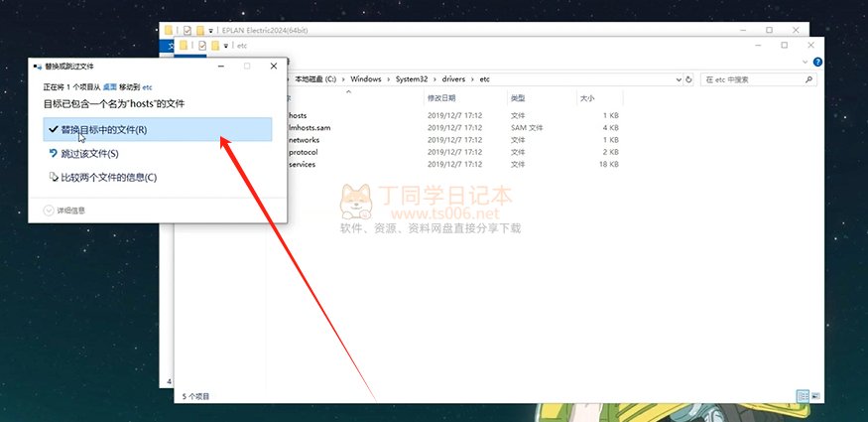Screen dimensions: 868x422
Task: Maximize the etc Explorer window
Action: click(x=785, y=46)
